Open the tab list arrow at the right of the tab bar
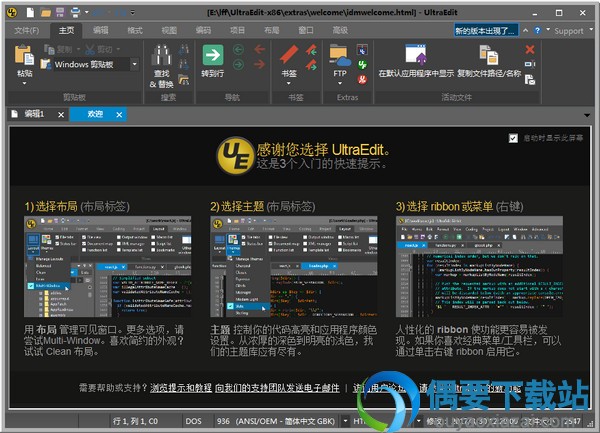The image size is (600, 433). pos(587,115)
